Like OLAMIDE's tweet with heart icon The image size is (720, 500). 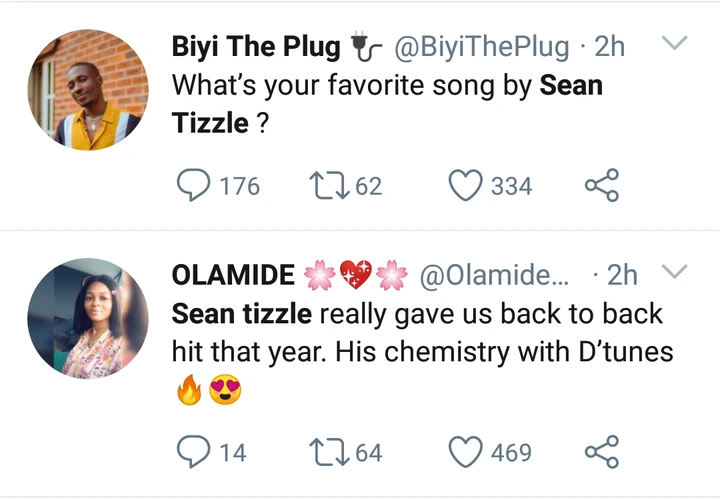(x=464, y=452)
